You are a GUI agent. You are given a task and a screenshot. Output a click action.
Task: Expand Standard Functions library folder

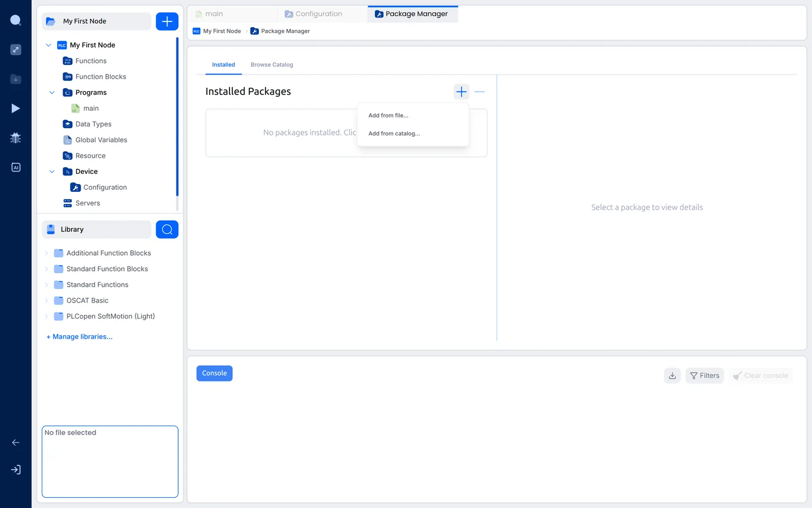point(46,284)
